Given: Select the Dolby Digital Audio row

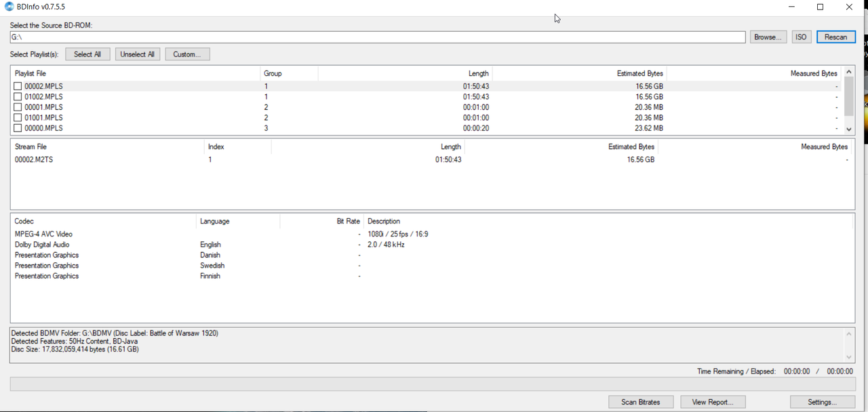Looking at the screenshot, I should 433,245.
